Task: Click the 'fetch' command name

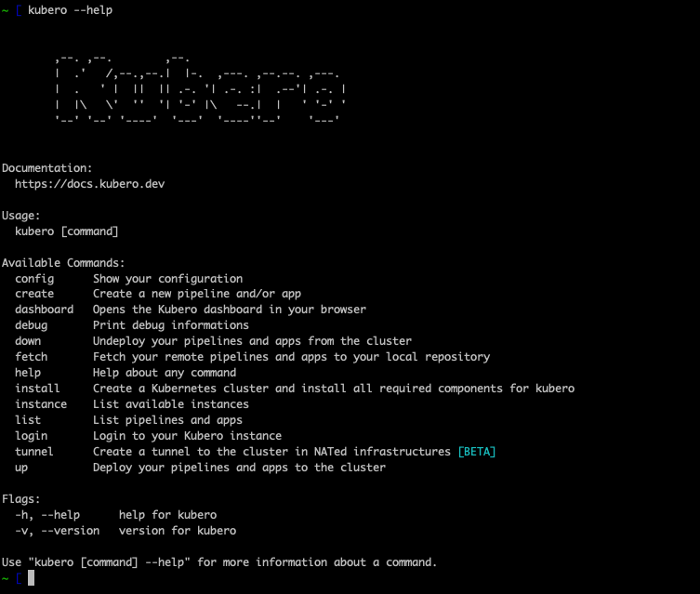Action: [x=32, y=357]
